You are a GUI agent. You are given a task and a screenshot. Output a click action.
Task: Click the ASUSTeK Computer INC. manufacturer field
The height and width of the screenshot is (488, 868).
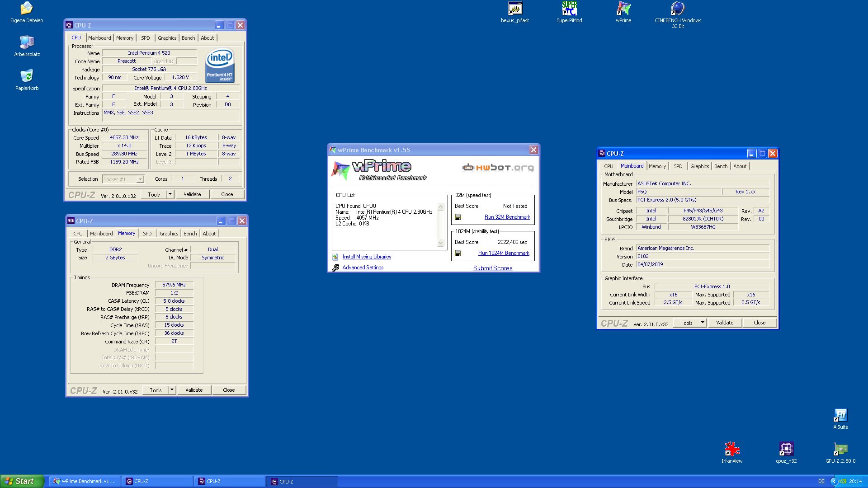pyautogui.click(x=703, y=183)
